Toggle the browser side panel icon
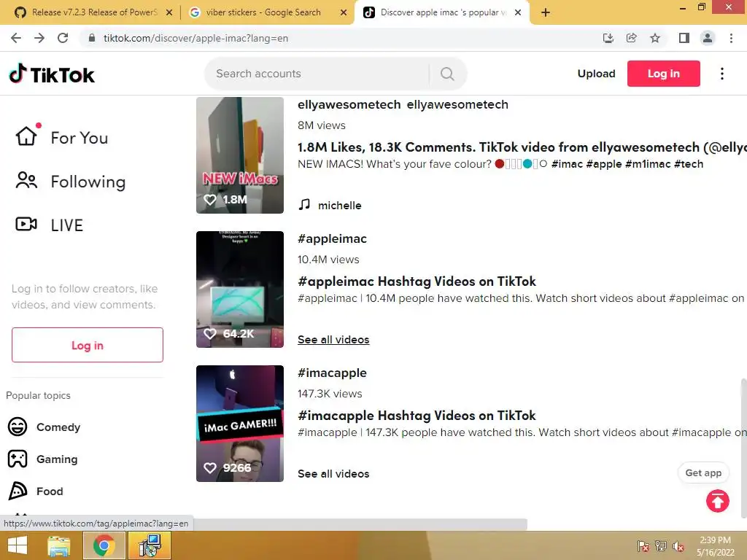The width and height of the screenshot is (747, 560). click(684, 38)
